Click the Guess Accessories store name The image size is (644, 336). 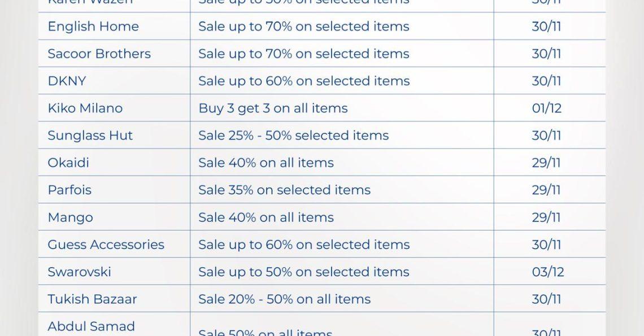(106, 245)
